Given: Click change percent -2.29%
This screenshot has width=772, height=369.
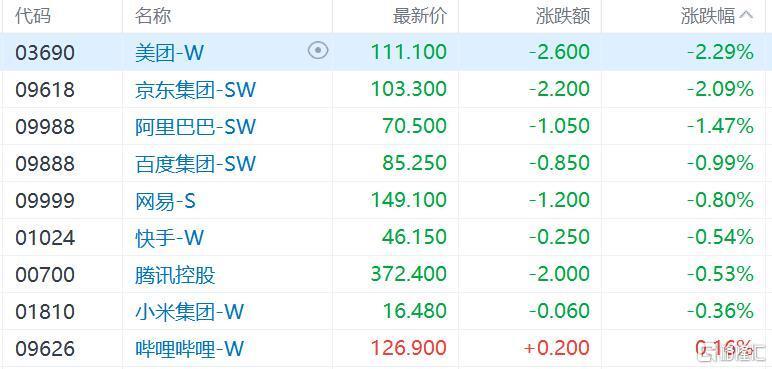Looking at the screenshot, I should click(721, 52).
